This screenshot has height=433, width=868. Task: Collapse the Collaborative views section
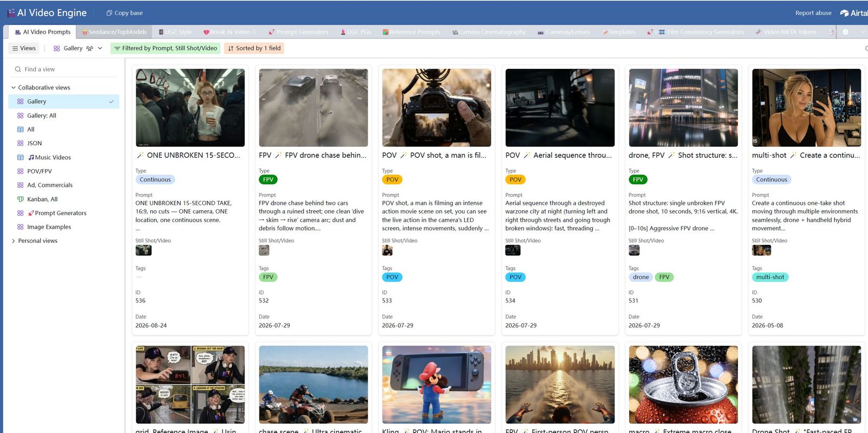14,88
